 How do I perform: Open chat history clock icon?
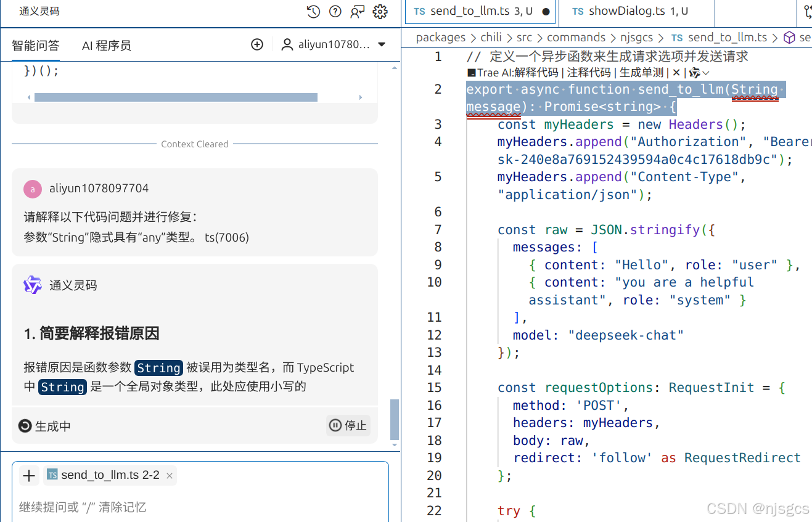(313, 12)
